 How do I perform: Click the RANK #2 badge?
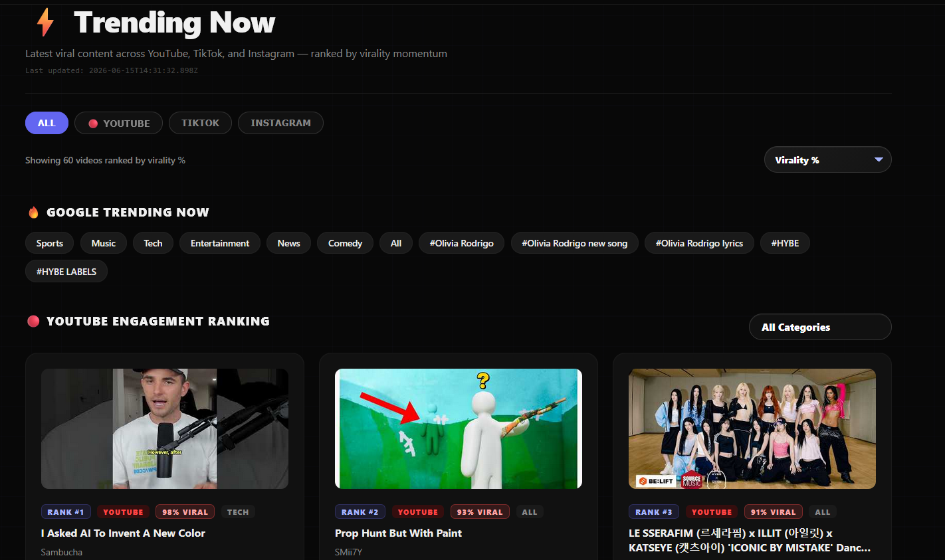tap(360, 512)
